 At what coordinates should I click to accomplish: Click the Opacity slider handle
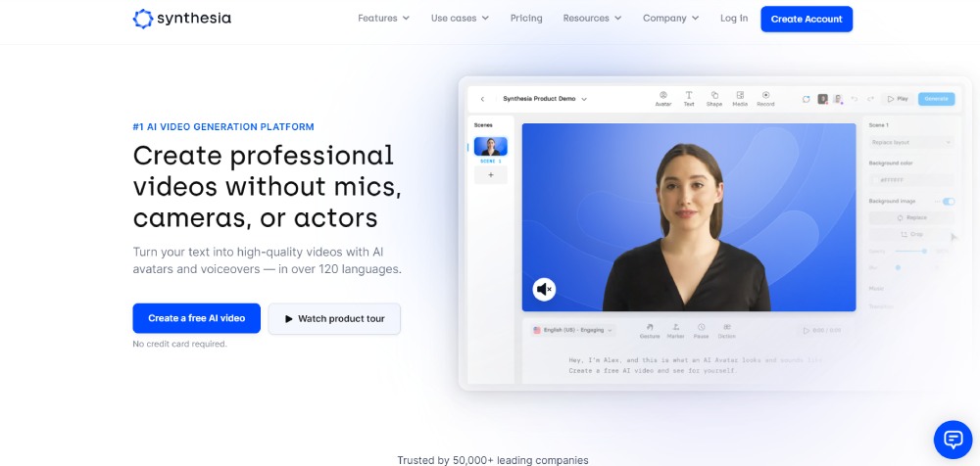924,251
